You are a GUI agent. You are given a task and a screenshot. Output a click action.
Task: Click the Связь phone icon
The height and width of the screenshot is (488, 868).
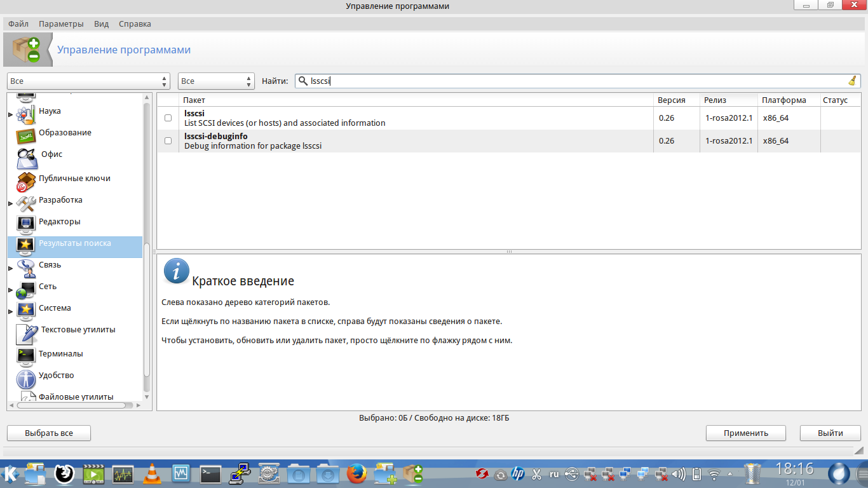tap(25, 268)
